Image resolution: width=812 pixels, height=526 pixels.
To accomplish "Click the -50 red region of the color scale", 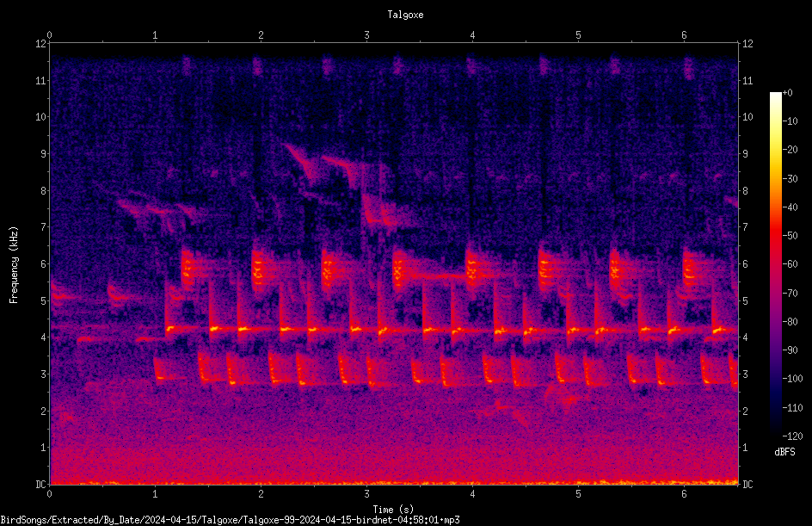I will pos(775,235).
